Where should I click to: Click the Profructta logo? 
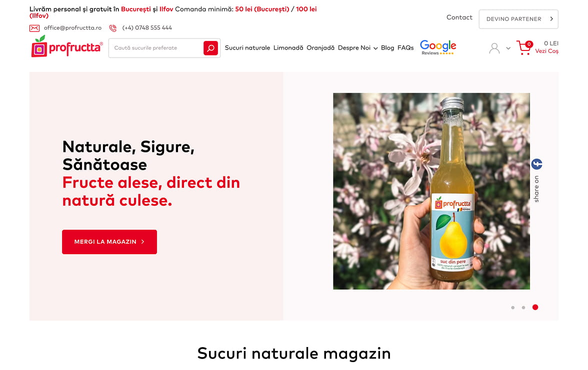[67, 46]
